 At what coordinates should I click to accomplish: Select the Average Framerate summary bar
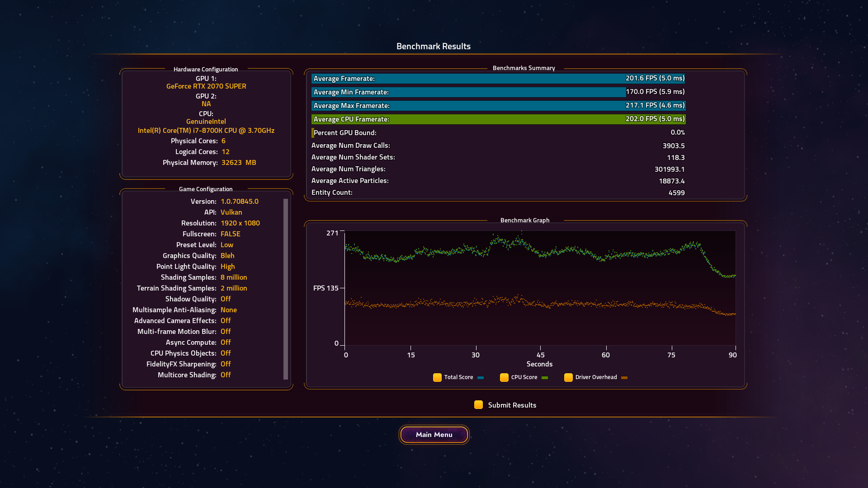tap(497, 78)
